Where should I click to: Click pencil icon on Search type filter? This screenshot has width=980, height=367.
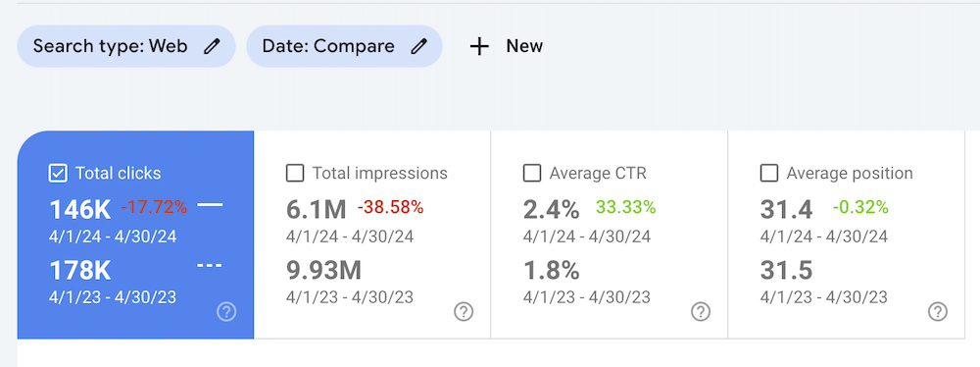tap(212, 46)
